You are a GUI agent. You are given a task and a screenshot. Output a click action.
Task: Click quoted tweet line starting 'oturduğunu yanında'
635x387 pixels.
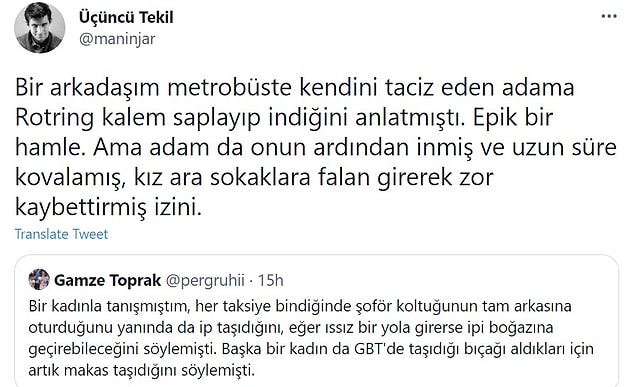coord(291,327)
